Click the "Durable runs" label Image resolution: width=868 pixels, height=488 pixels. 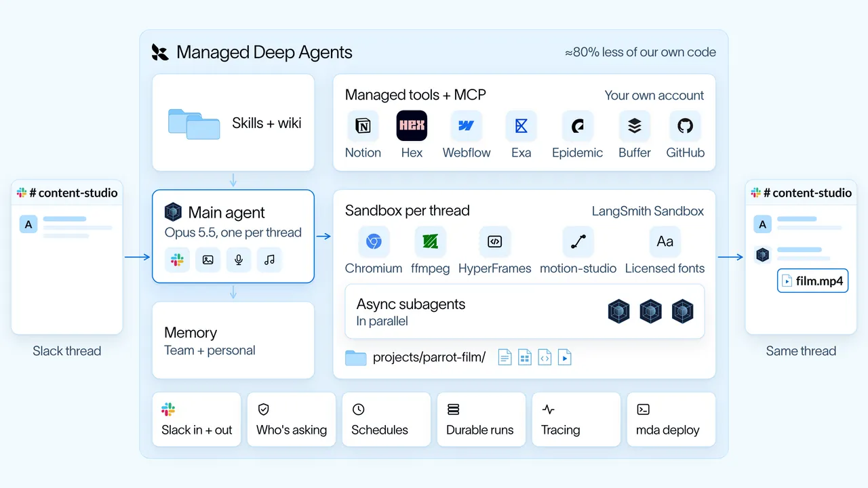tap(480, 430)
